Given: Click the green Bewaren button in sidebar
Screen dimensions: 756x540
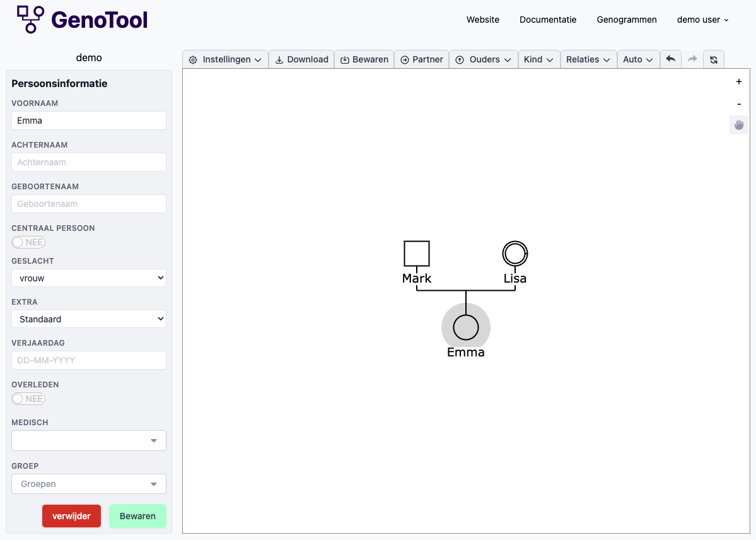Looking at the screenshot, I should 137,516.
